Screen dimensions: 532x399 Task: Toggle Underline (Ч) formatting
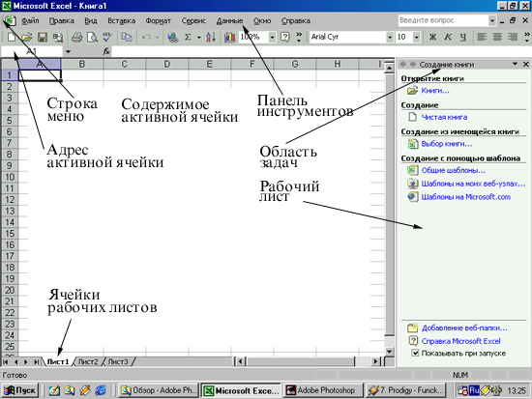pyautogui.click(x=463, y=37)
